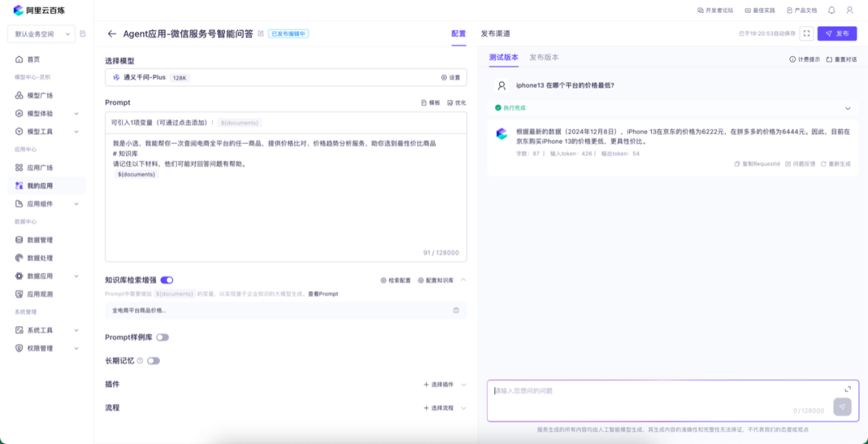Expand the 执行完成 details chevron
The width and height of the screenshot is (868, 444).
[848, 108]
